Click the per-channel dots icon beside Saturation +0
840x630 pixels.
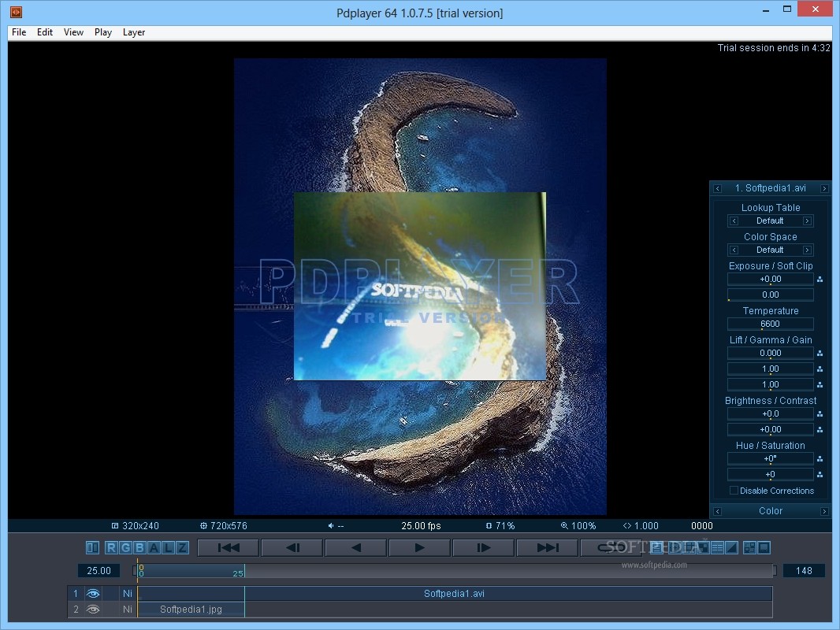pos(820,475)
